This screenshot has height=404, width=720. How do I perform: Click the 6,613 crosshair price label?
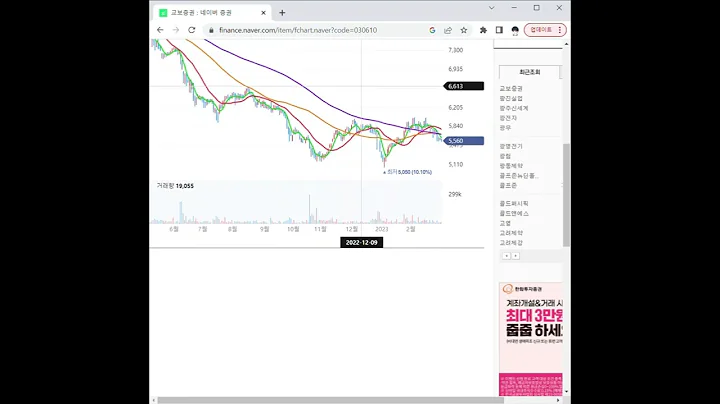(x=463, y=86)
